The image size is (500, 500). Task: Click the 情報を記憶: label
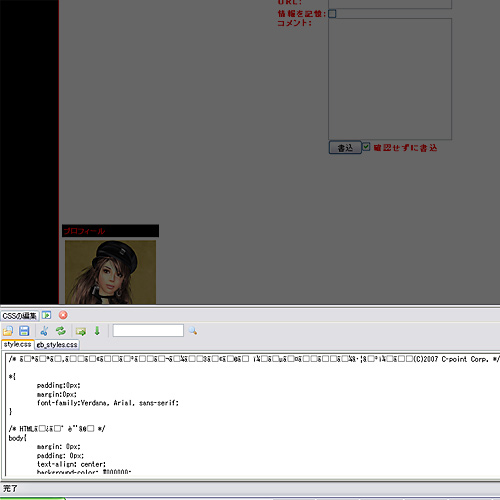click(x=302, y=14)
